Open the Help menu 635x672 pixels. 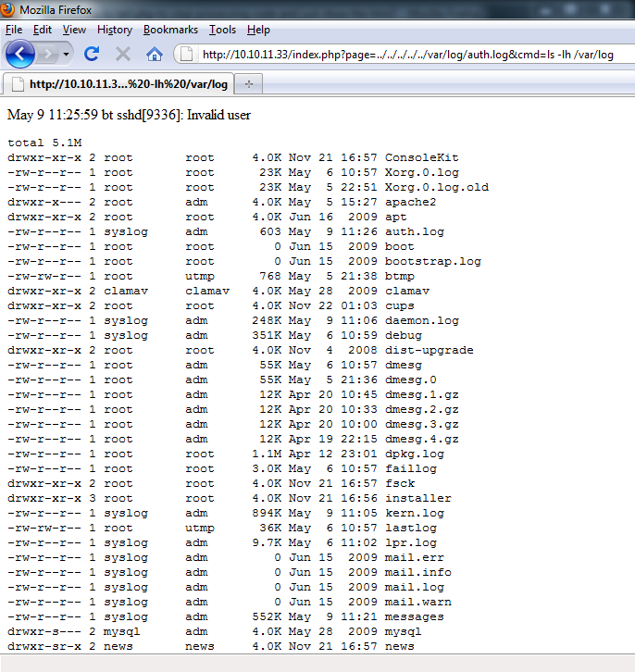tap(258, 30)
